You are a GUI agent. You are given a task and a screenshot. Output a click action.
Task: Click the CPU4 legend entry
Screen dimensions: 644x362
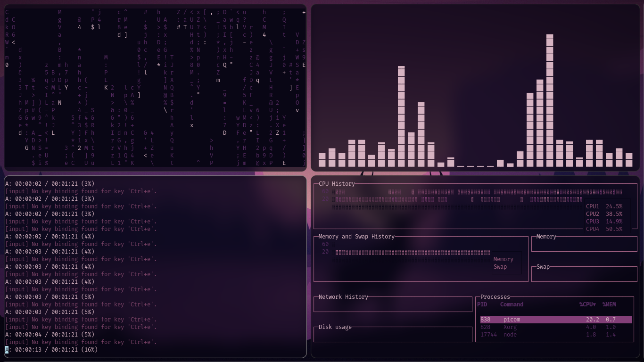click(x=603, y=229)
